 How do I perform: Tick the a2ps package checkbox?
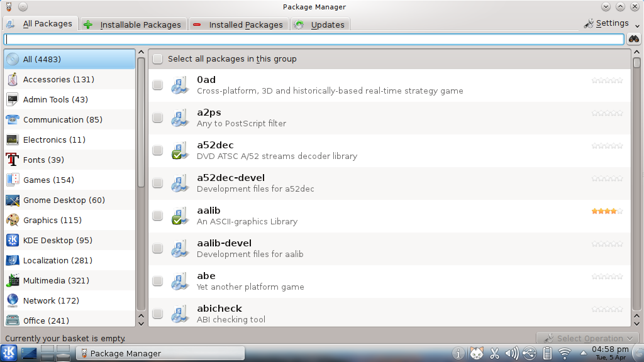pos(158,118)
